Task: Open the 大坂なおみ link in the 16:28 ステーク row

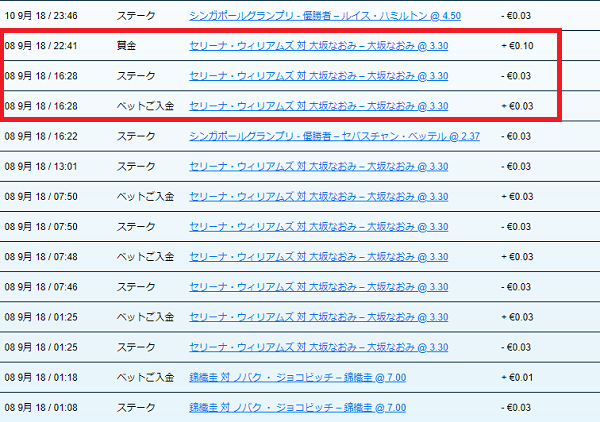Action: coord(319,76)
